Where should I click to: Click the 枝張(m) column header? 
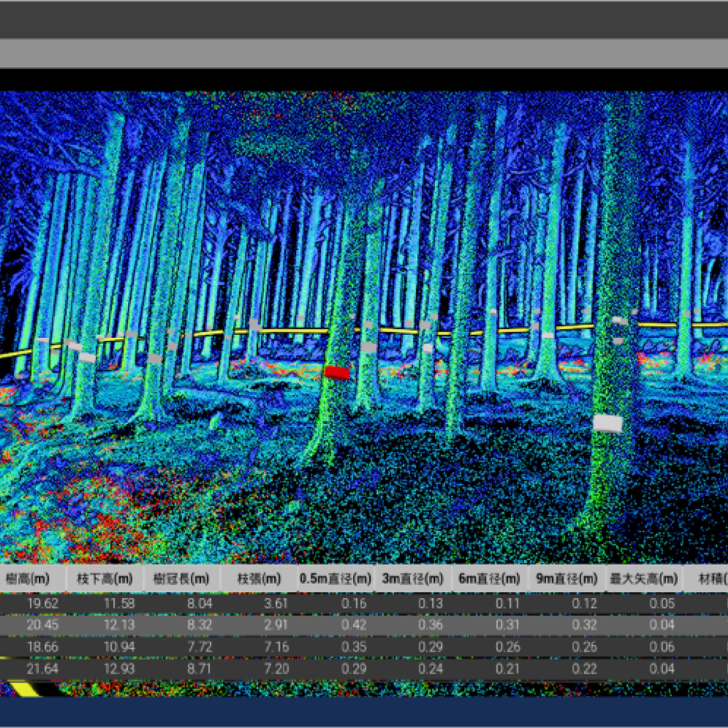click(259, 579)
